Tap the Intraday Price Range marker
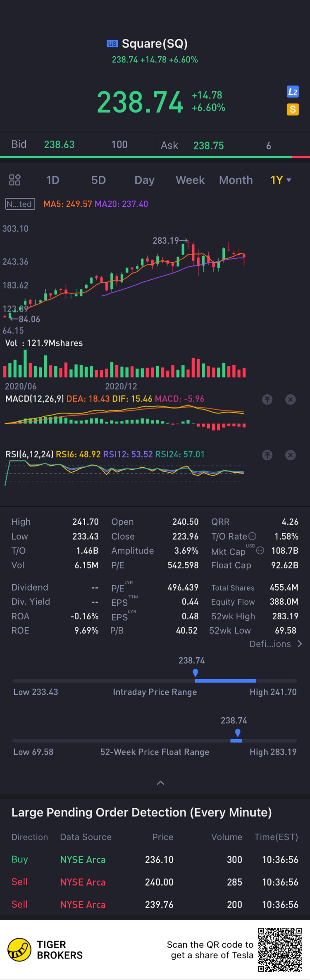310x980 pixels. 196,673
